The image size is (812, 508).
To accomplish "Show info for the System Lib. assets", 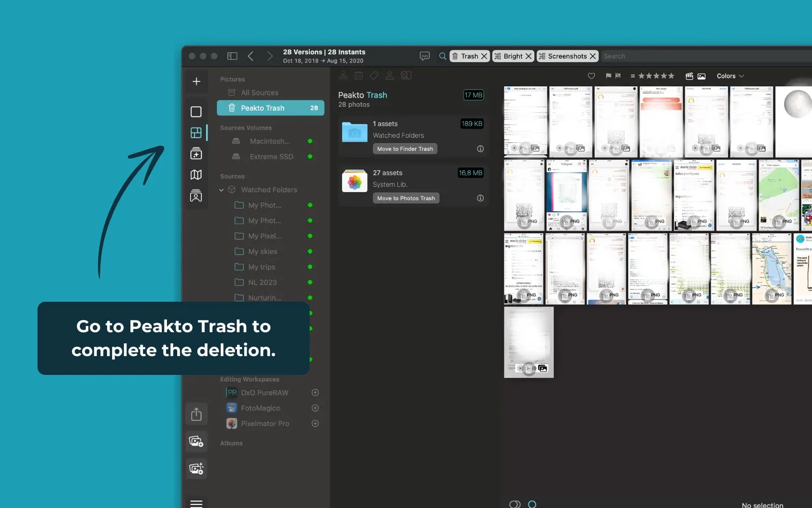I will [480, 198].
